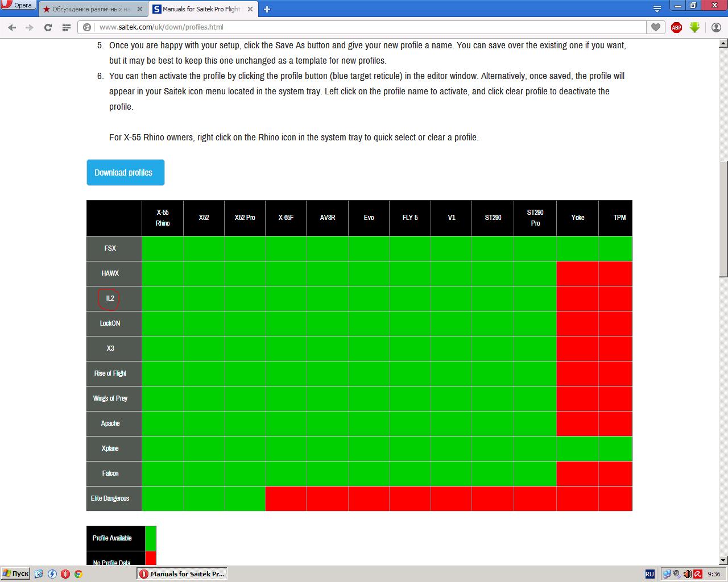Click the Yoke column header
This screenshot has width=728, height=582.
pos(577,218)
